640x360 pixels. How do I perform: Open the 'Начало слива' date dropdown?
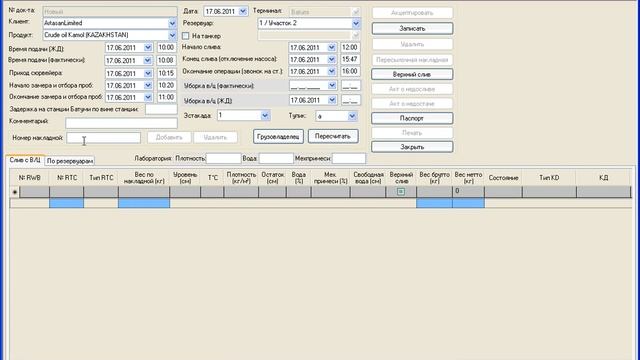[331, 48]
